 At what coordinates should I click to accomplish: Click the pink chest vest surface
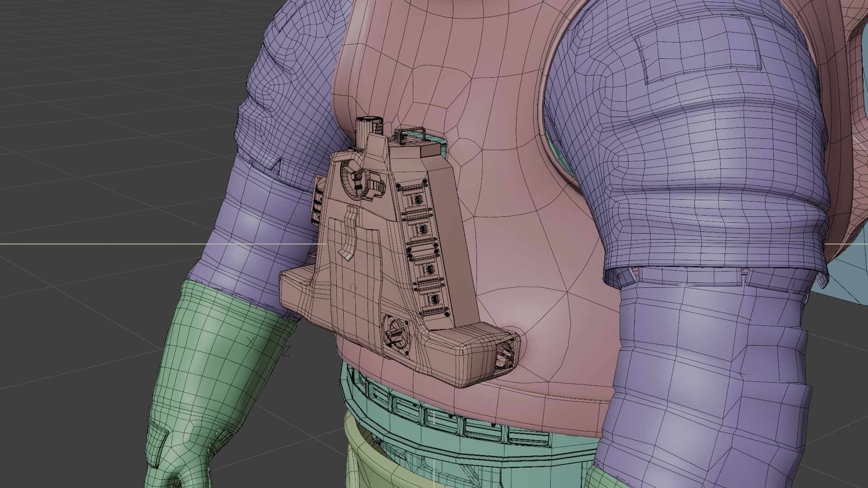520,217
